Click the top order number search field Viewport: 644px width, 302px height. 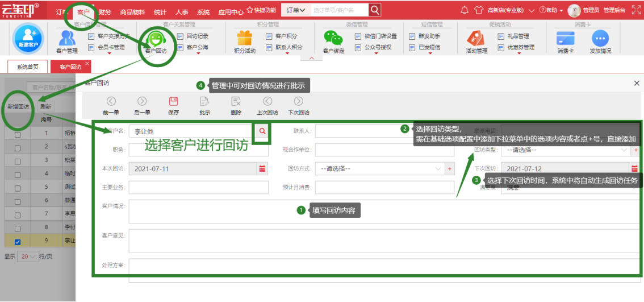339,10
